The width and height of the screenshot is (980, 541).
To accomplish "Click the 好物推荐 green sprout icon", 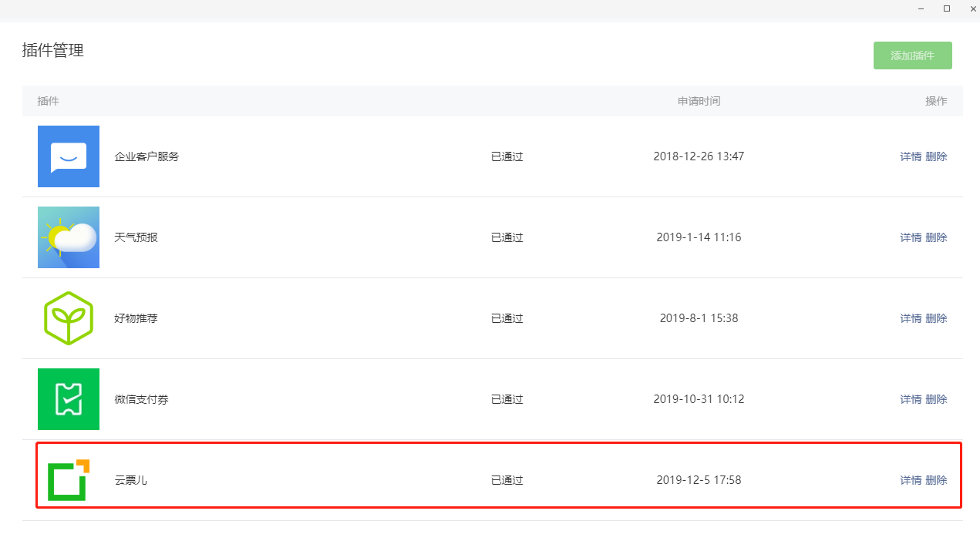I will coord(69,318).
